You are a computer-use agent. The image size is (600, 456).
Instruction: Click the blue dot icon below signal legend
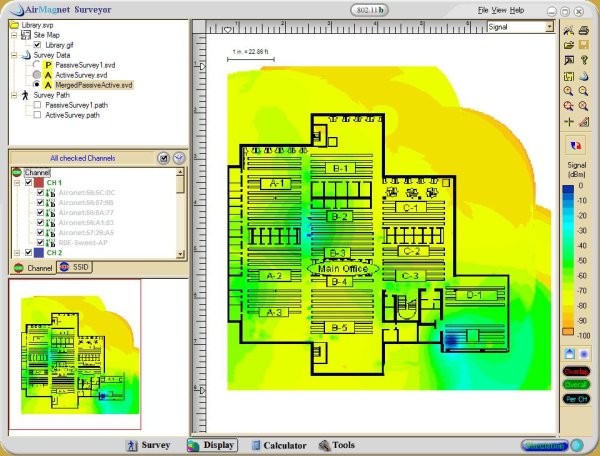[584, 354]
